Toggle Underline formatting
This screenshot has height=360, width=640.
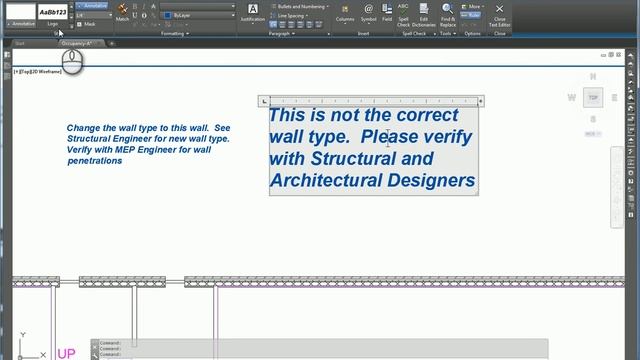[135, 16]
